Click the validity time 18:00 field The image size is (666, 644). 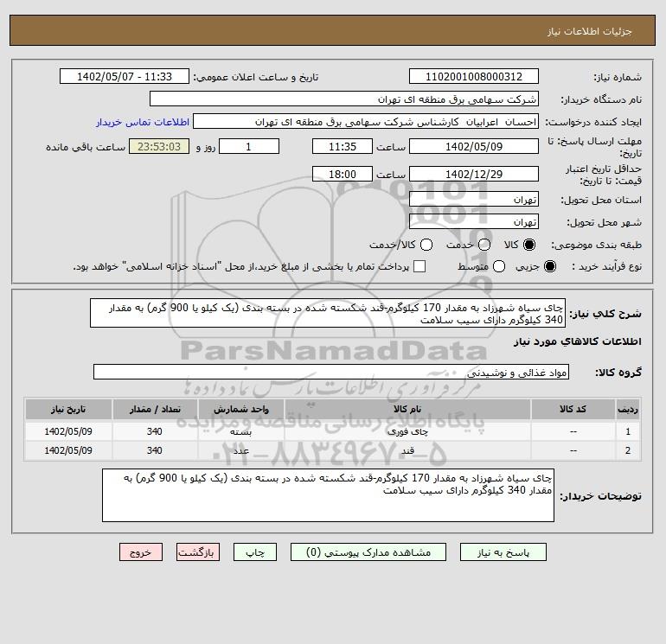click(x=343, y=174)
